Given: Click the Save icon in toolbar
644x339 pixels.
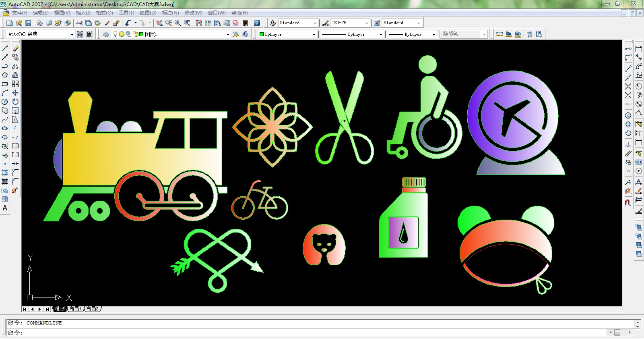Looking at the screenshot, I should click(28, 23).
